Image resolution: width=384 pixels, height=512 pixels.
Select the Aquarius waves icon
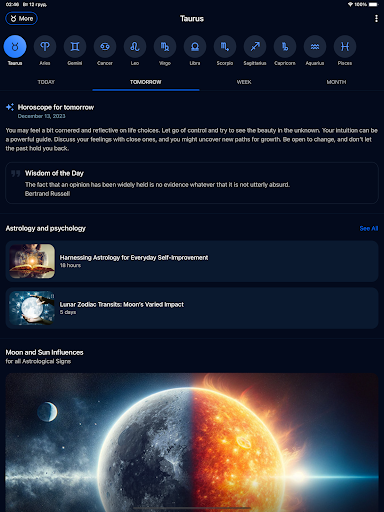[315, 46]
